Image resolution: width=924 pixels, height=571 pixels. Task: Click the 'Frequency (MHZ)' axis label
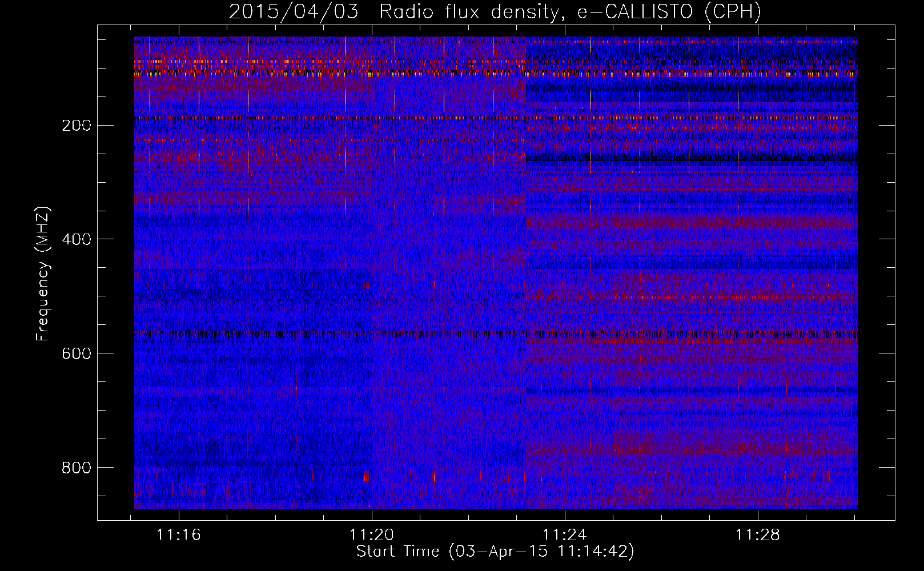point(43,274)
